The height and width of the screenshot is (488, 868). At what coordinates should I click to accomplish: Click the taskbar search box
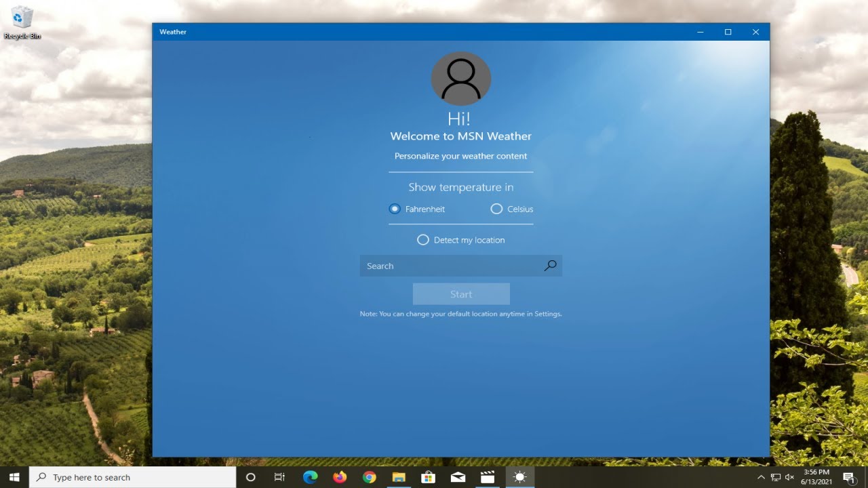[133, 477]
